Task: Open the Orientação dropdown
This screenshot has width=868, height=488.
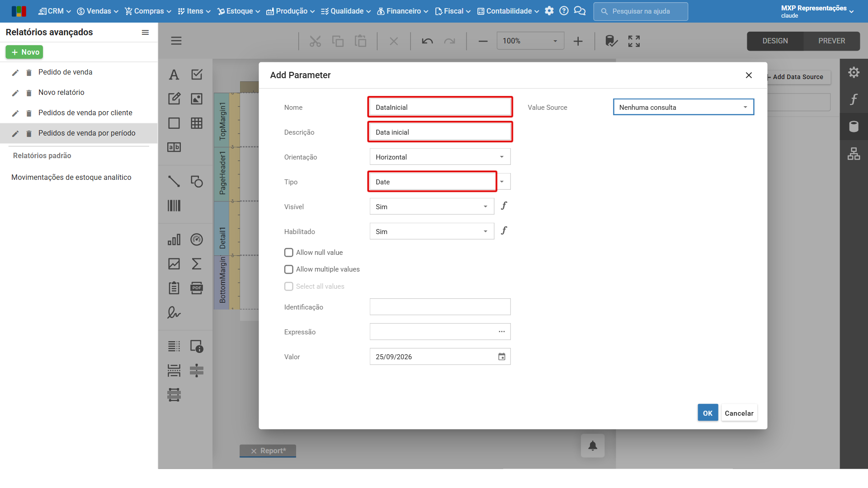Action: (440, 157)
